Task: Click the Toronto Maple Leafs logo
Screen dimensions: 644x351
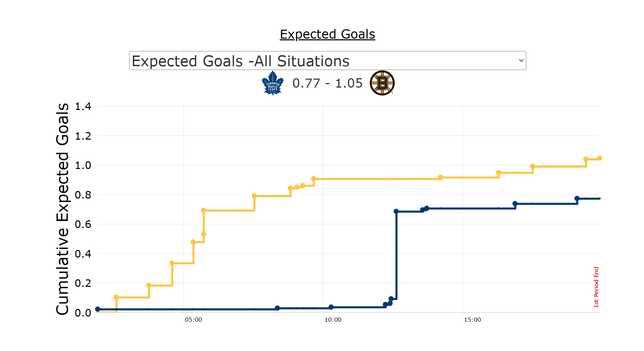Action: pos(272,83)
